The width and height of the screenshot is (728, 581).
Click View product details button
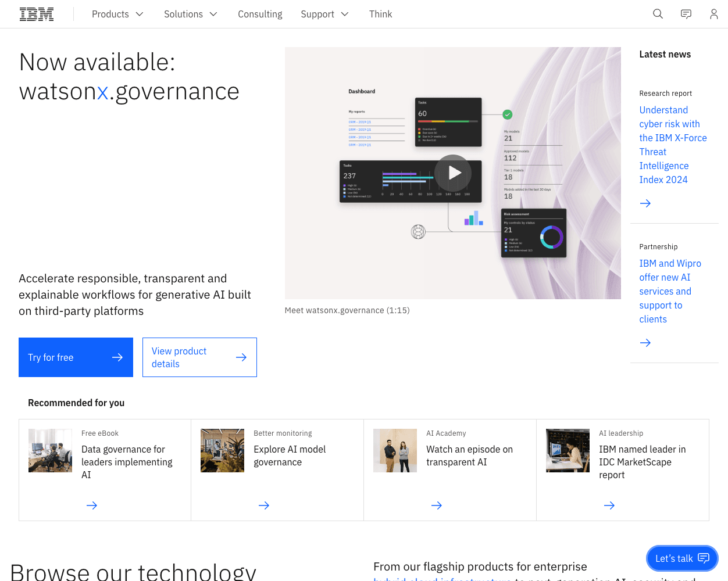point(199,357)
